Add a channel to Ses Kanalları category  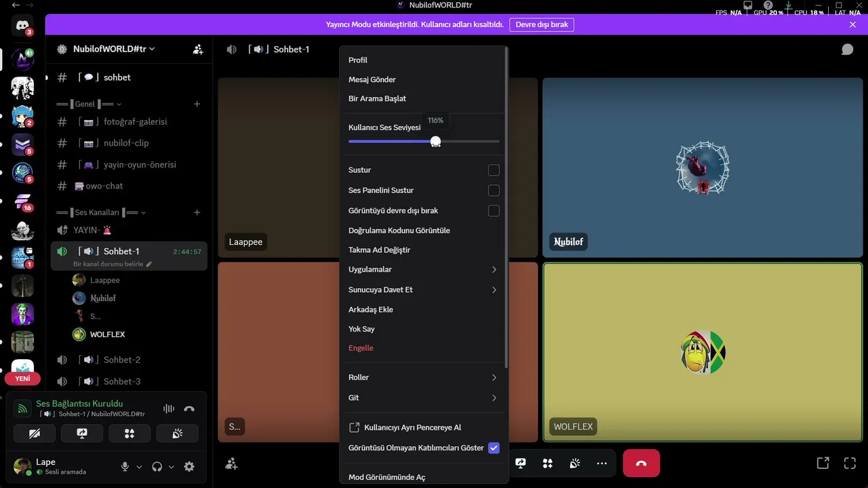pos(197,212)
